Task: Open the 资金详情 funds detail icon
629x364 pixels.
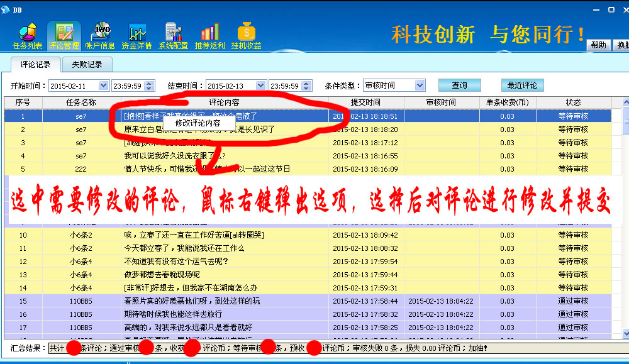Action: pyautogui.click(x=136, y=37)
